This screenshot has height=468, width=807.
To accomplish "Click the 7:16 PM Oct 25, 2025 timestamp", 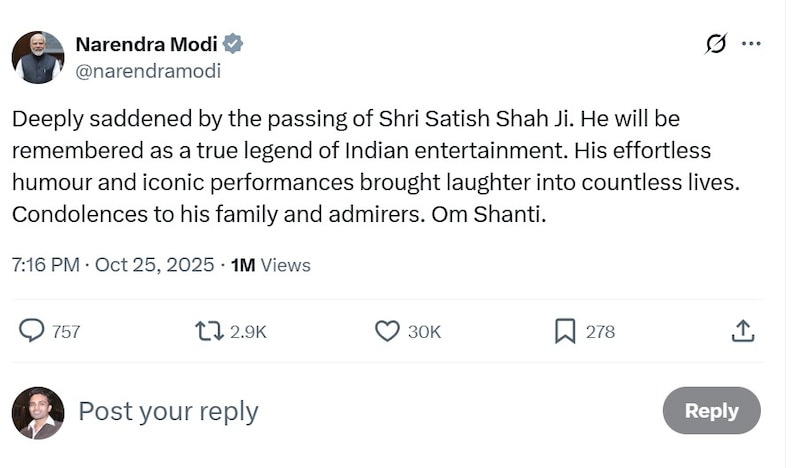I will pyautogui.click(x=113, y=265).
